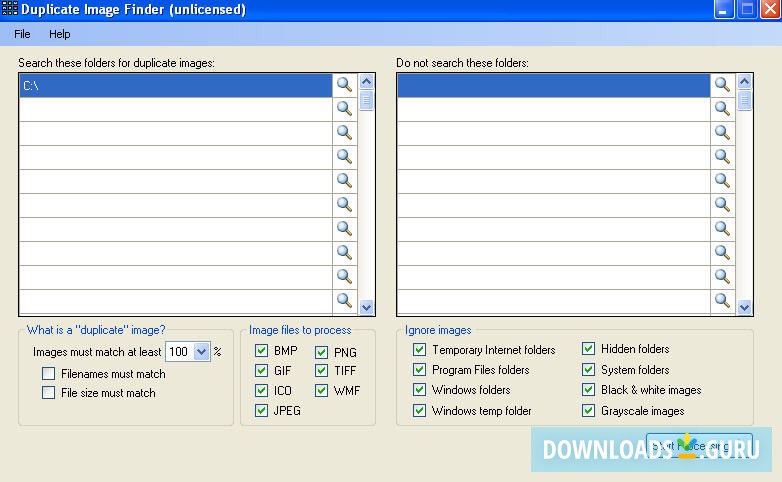The image size is (782, 482).
Task: Click the magnifier of the second search-folder row
Action: pos(345,109)
